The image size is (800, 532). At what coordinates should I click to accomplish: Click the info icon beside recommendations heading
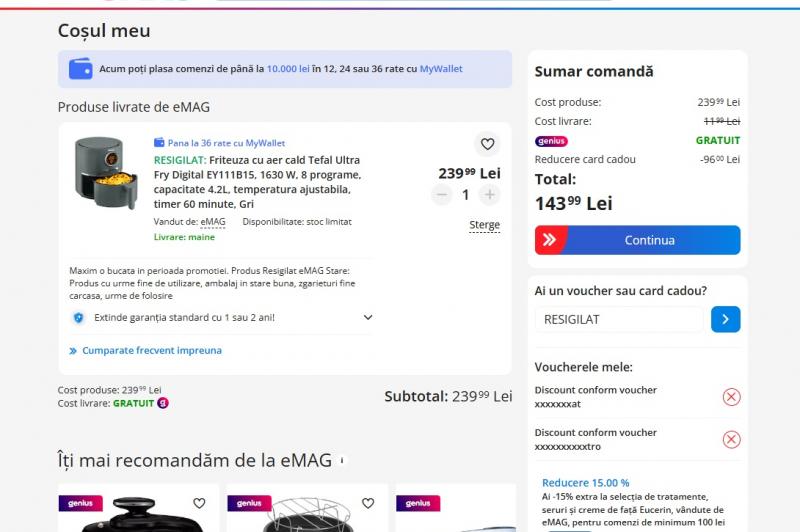342,461
